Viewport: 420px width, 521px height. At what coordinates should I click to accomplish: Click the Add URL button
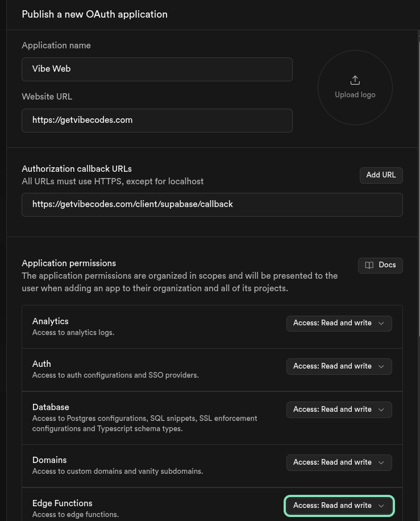pyautogui.click(x=381, y=175)
